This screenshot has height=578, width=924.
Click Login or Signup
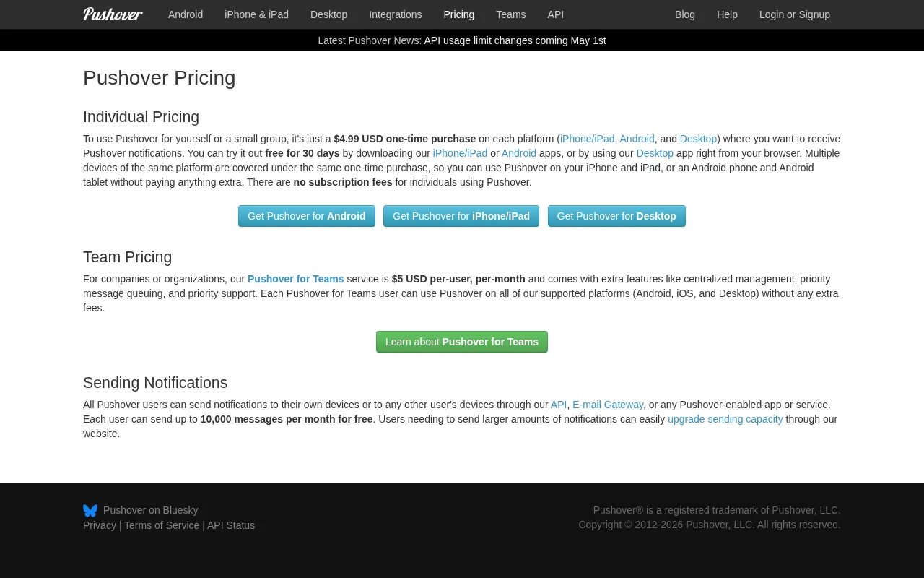coord(795,14)
